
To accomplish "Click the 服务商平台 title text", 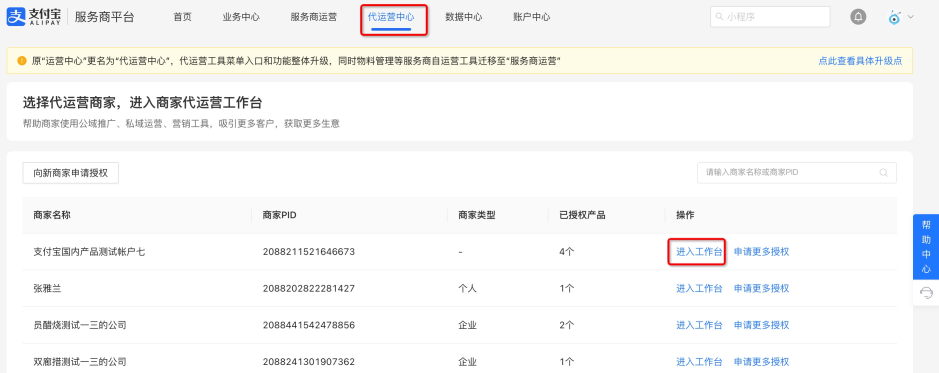I will 104,17.
